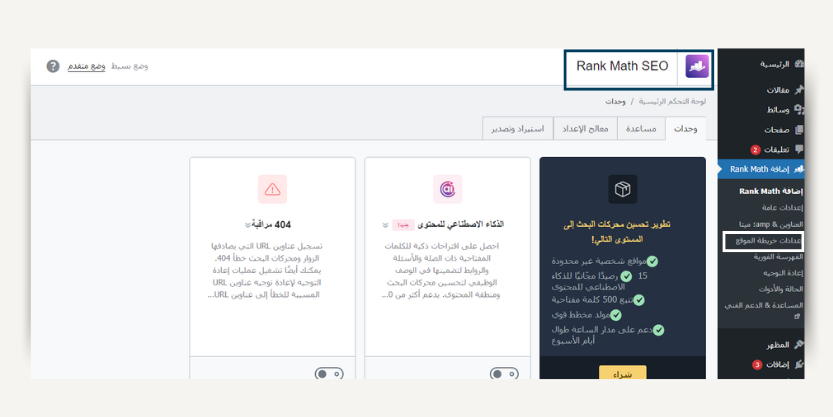Click the comment bubble icon beside تعليقات

click(798, 150)
